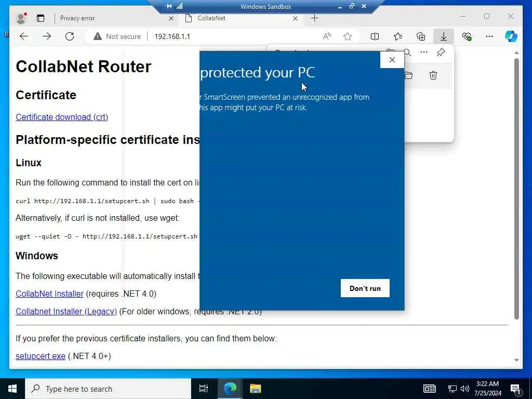This screenshot has width=532, height=399.
Task: Click the scrollbar down arrow
Action: tap(516, 360)
